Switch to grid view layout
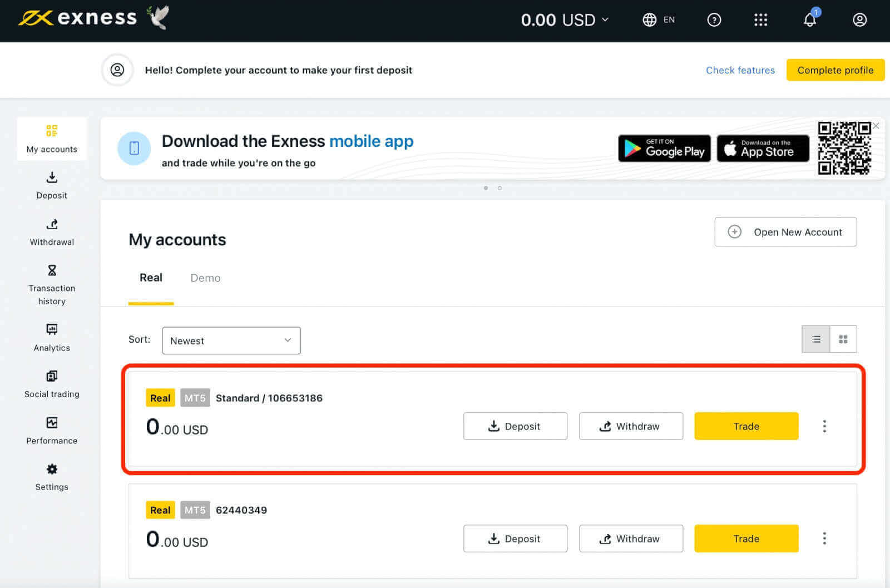The height and width of the screenshot is (588, 890). click(x=843, y=339)
